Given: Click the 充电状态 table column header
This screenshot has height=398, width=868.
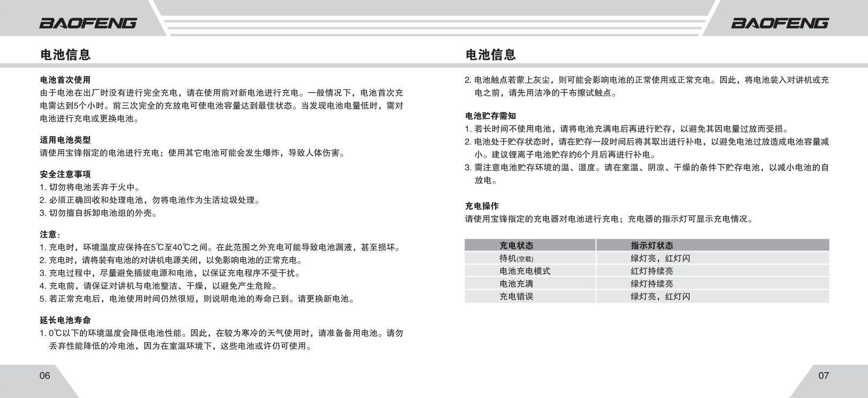Looking at the screenshot, I should pyautogui.click(x=517, y=246).
